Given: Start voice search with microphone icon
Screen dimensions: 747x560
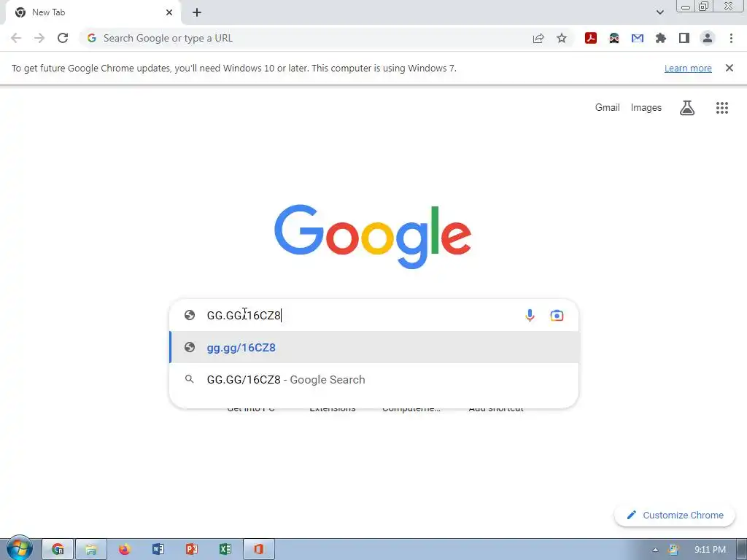Looking at the screenshot, I should [530, 315].
